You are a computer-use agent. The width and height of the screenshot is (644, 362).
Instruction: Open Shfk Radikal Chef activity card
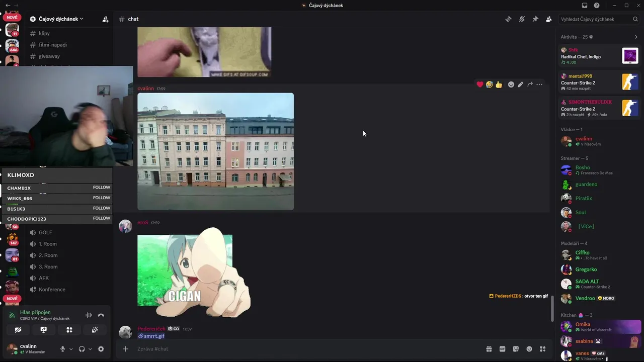(599, 55)
